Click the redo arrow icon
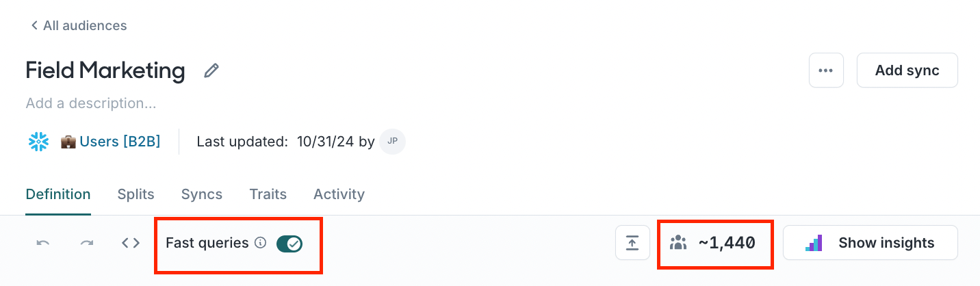980x286 pixels. [87, 243]
